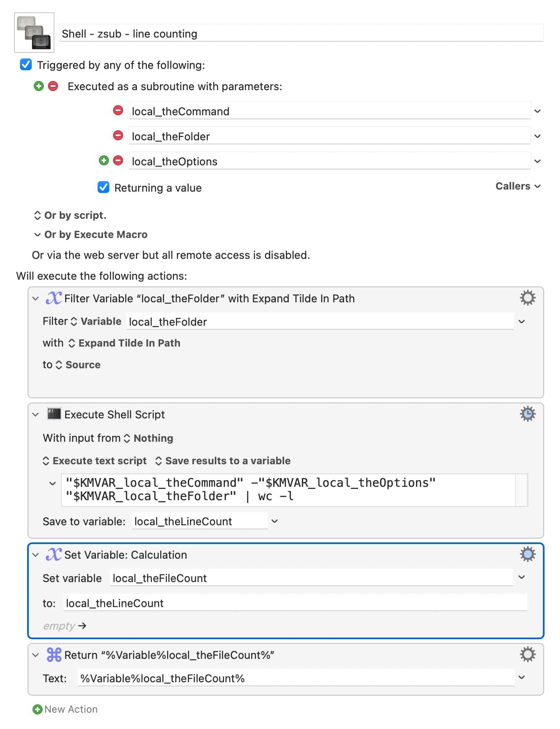This screenshot has width=560, height=729.
Task: Open the Save results to a variable menu
Action: coord(223,461)
